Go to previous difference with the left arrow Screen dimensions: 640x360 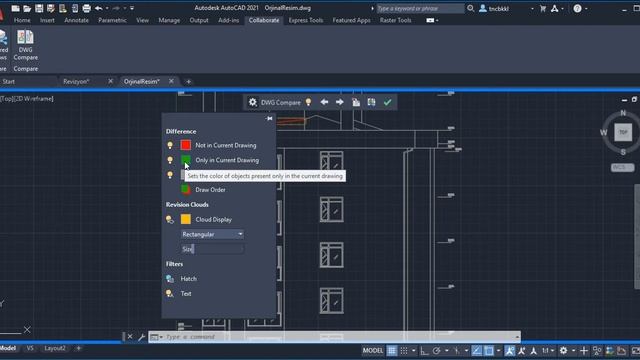324,102
